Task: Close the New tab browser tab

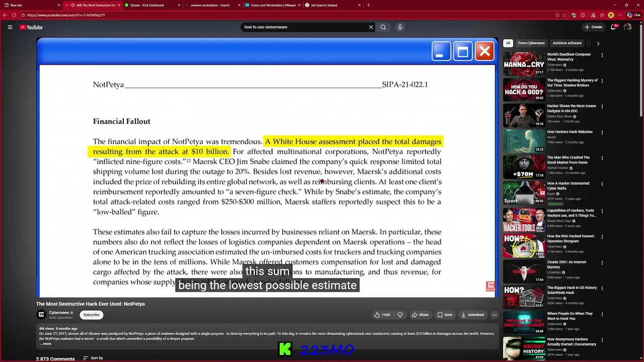Action: 59,5
